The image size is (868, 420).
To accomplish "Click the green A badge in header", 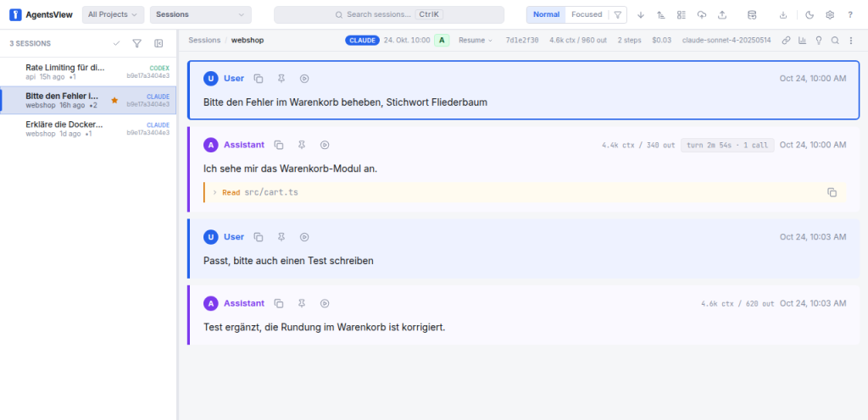I will tap(442, 41).
